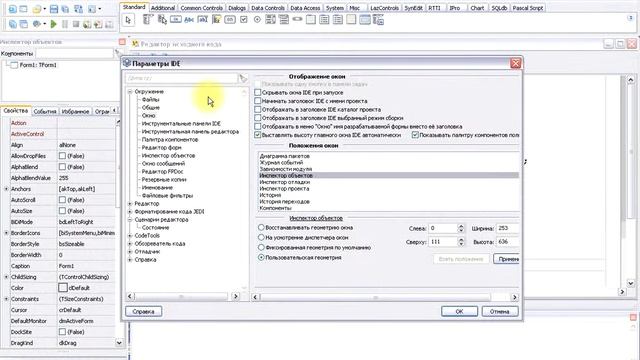Viewport: 640px width, 360px height.
Task: Pick the TEdit component icon
Action: click(x=202, y=20)
